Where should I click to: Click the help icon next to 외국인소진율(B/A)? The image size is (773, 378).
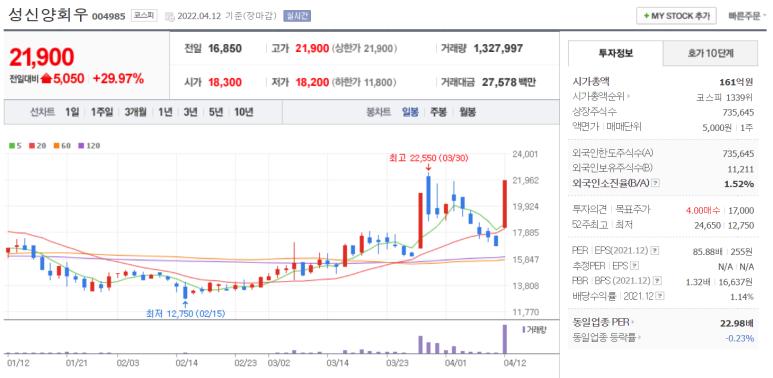pyautogui.click(x=655, y=183)
